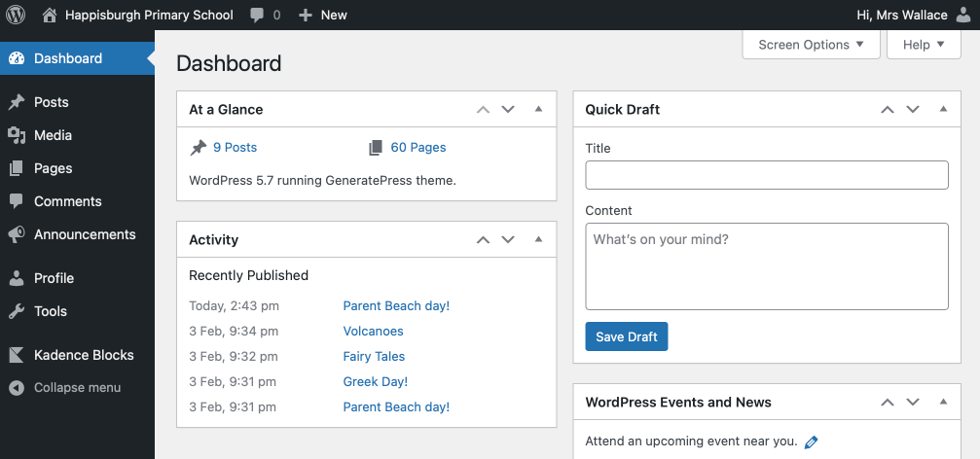The image size is (980, 459).
Task: Go to the Media menu
Action: (53, 135)
